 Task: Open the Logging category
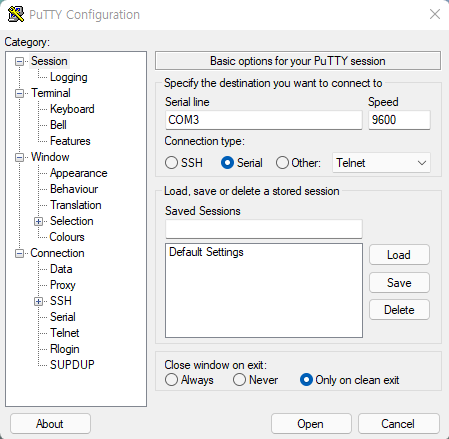tap(69, 77)
